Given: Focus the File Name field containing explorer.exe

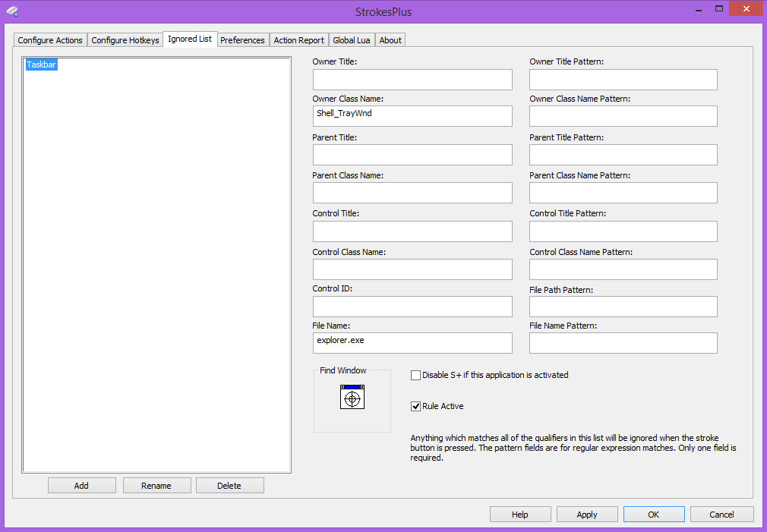Looking at the screenshot, I should (412, 343).
